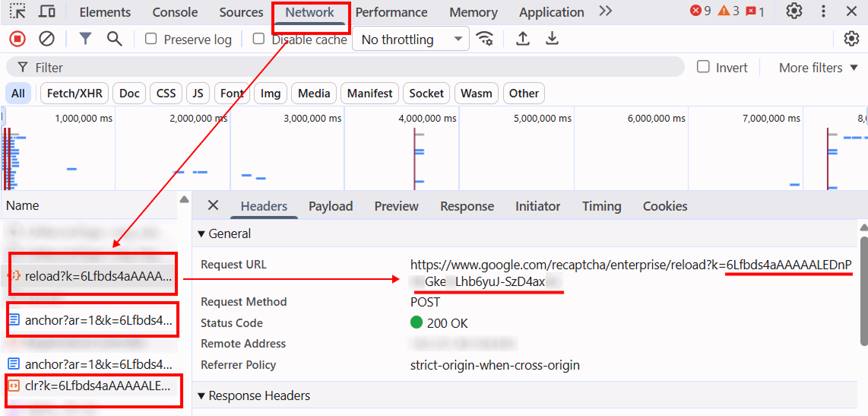Viewport: 868px width, 416px height.
Task: Enable the Preserve log checkbox
Action: 151,39
